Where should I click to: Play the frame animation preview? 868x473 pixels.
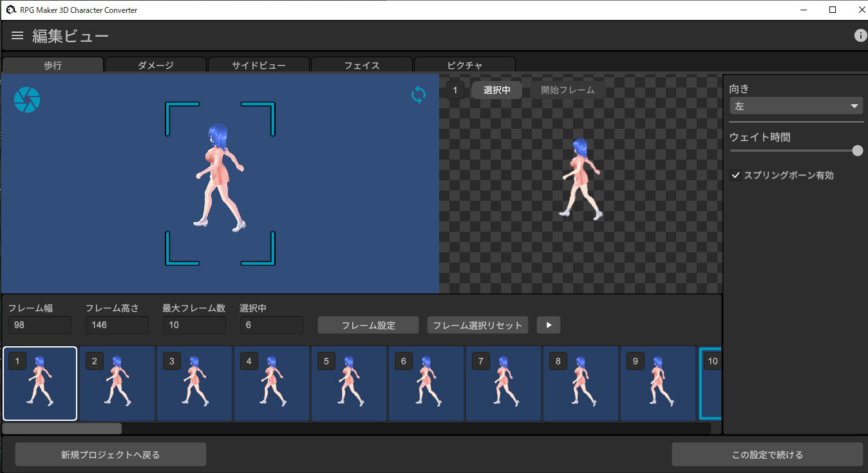[x=548, y=325]
